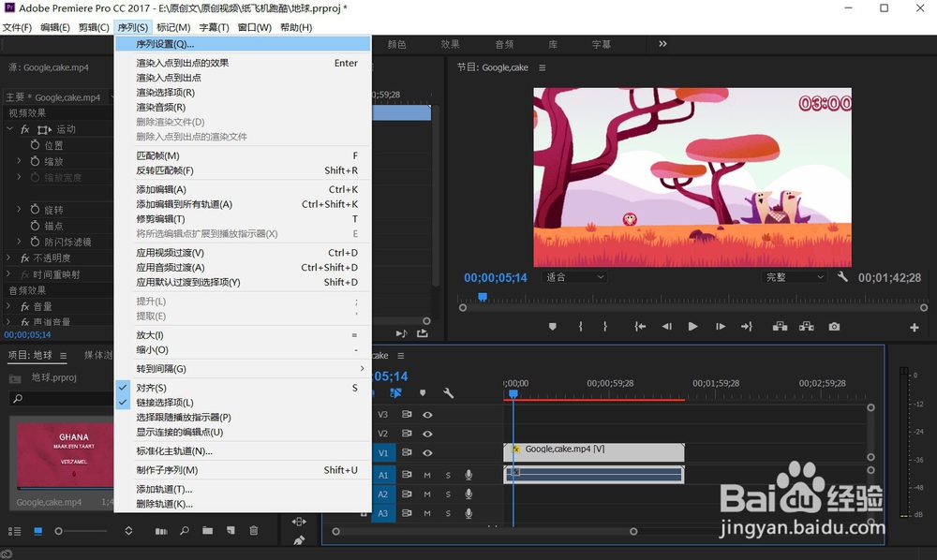Toggle sync lock on track V3
Screen dimensions: 937x560
[x=407, y=414]
